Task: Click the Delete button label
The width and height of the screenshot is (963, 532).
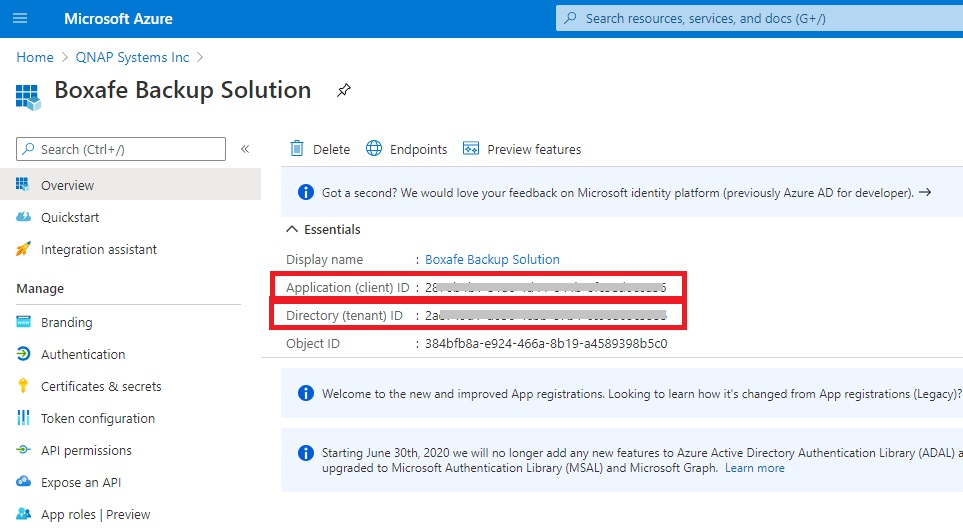Action: [331, 149]
